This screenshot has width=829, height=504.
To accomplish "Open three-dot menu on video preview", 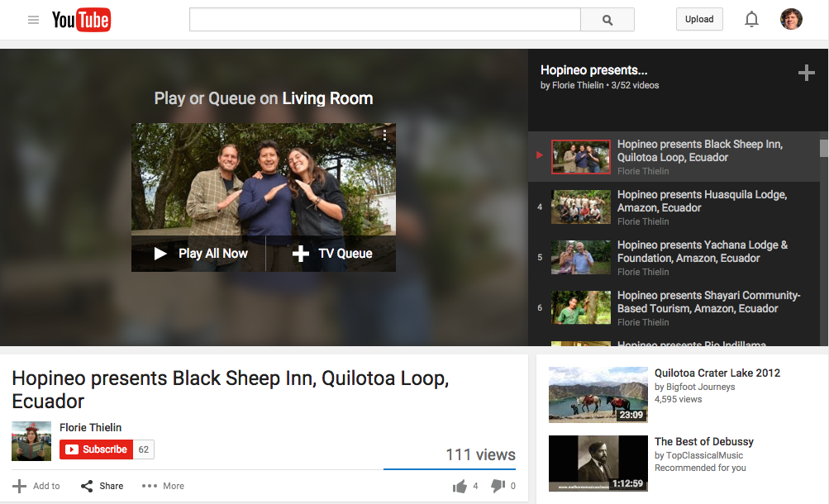I will coord(385,136).
